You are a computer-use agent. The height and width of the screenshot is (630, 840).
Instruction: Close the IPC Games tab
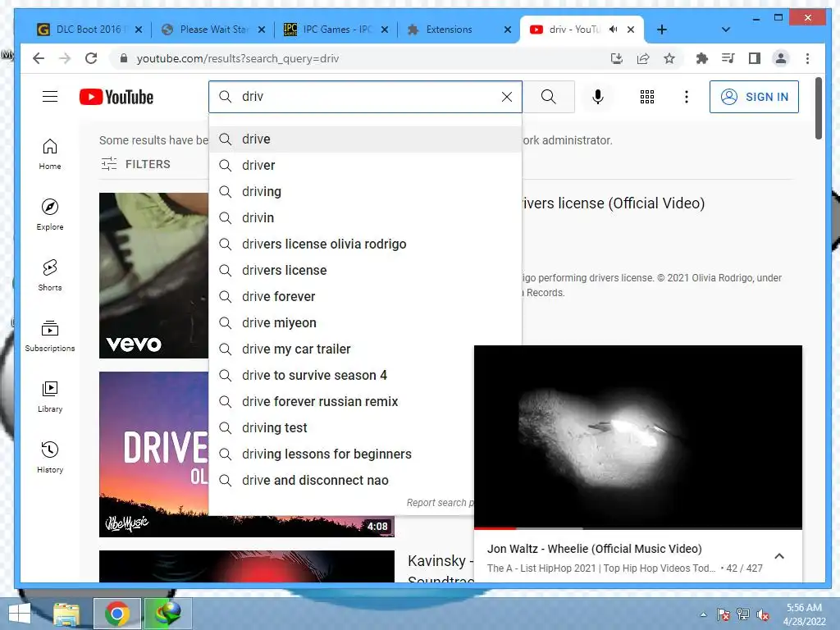click(x=384, y=30)
